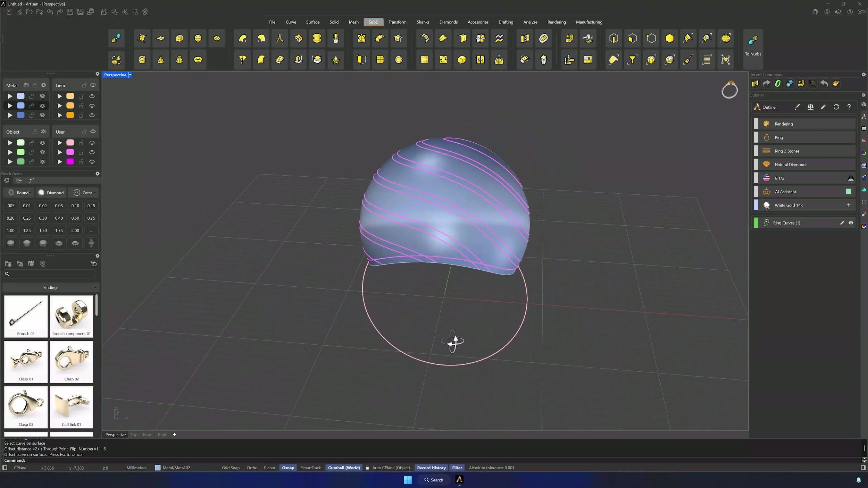
Task: Click the plus icon on White Gold 14k
Action: click(849, 205)
